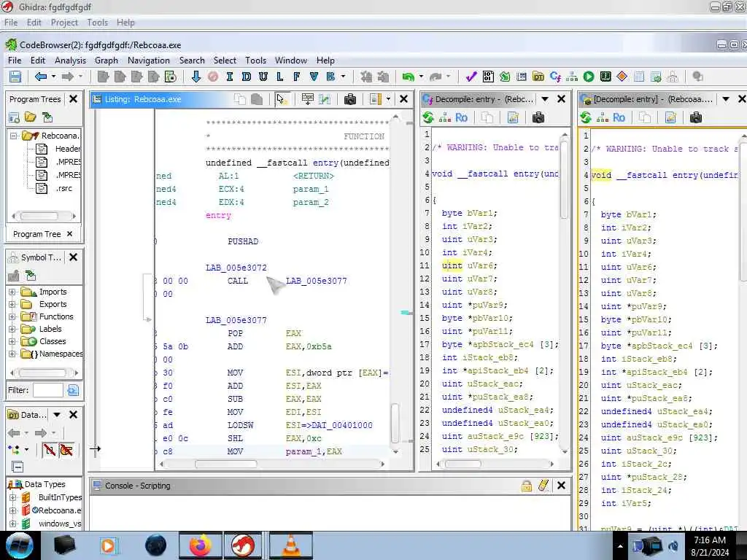
Task: Expand the Imports folder in Symbol Tree
Action: coord(12,292)
